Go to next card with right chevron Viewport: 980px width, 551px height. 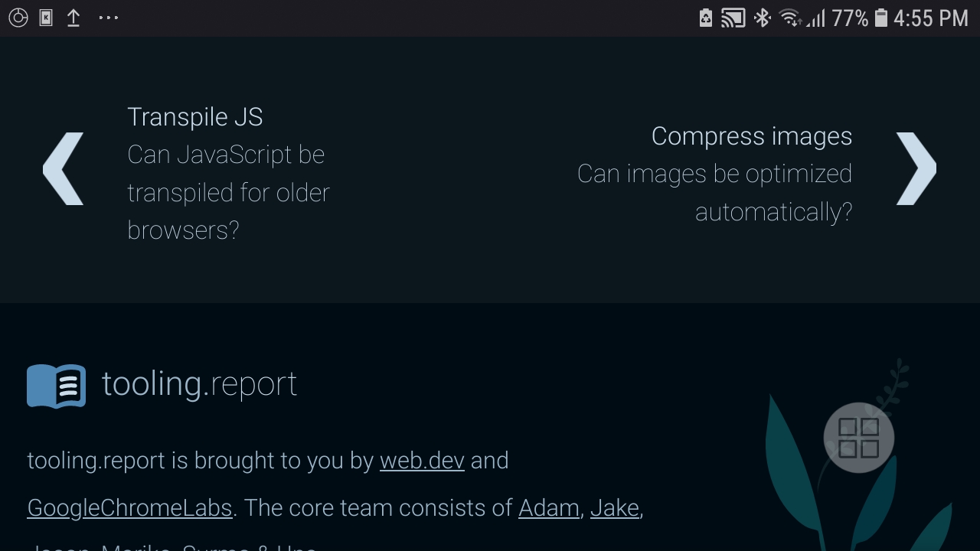(916, 168)
